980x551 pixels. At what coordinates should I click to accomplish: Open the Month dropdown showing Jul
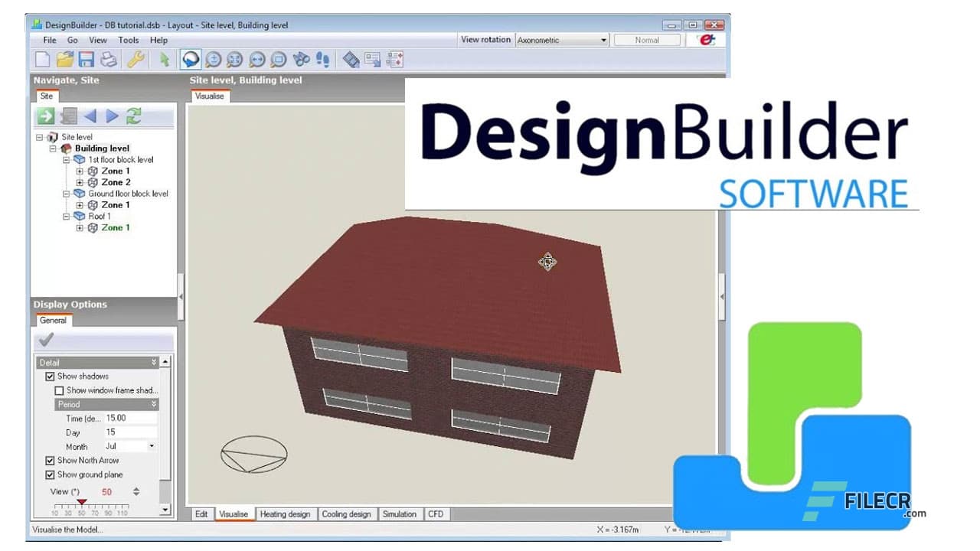[x=150, y=446]
